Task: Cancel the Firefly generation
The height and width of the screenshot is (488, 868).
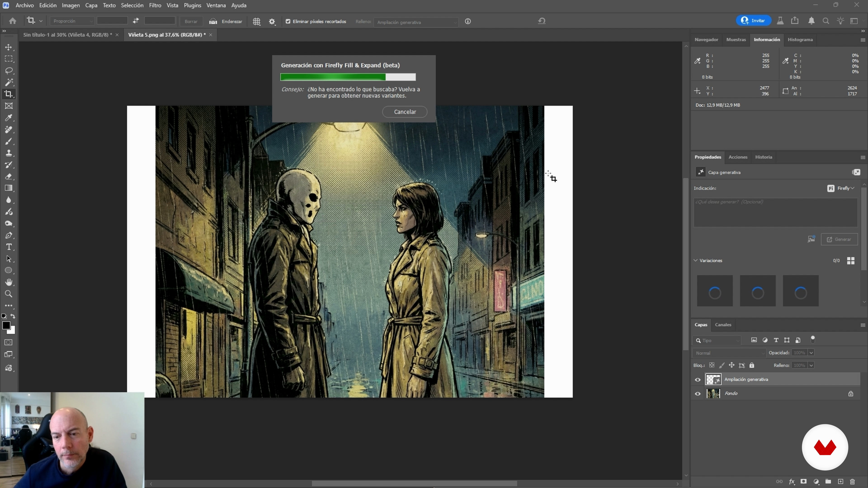Action: [405, 112]
